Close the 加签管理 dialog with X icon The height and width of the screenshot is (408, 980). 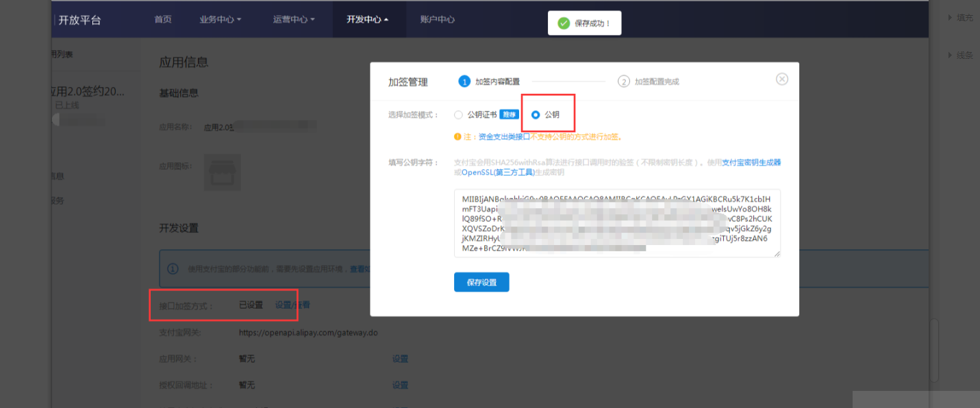click(782, 79)
